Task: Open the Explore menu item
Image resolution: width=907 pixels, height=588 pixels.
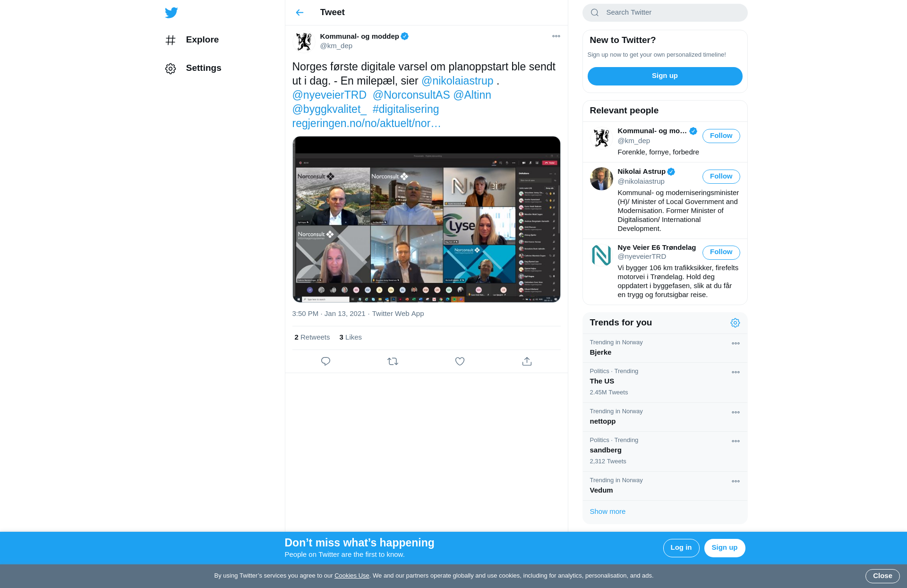Action: (193, 40)
